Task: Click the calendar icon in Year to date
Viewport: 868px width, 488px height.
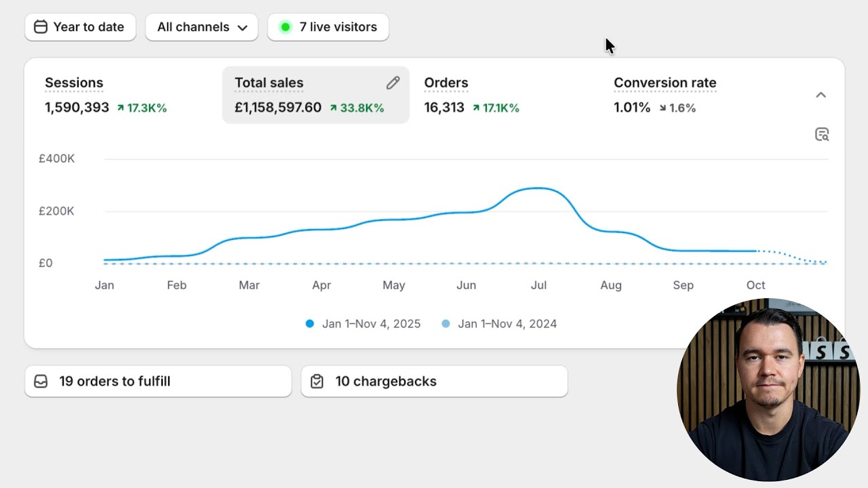Action: pos(41,27)
